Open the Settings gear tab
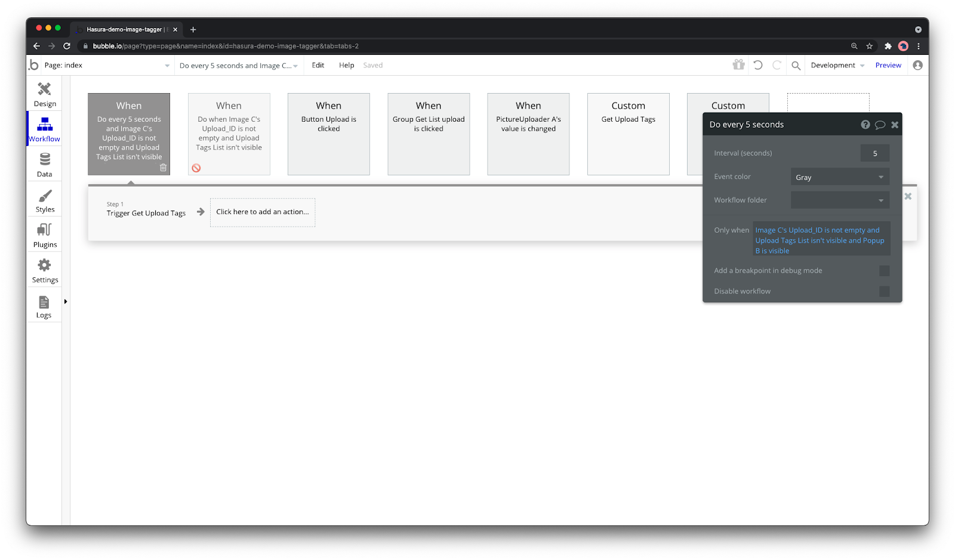 [x=45, y=271]
